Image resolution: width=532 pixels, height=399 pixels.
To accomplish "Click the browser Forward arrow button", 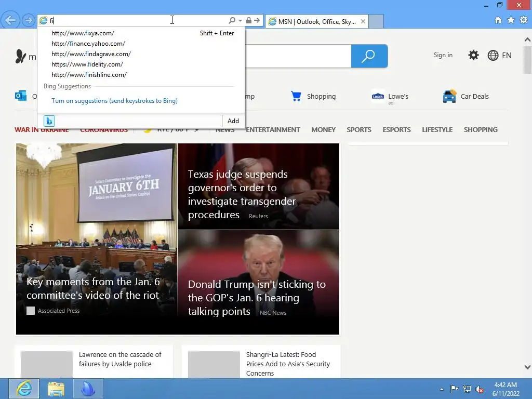I will coord(29,20).
